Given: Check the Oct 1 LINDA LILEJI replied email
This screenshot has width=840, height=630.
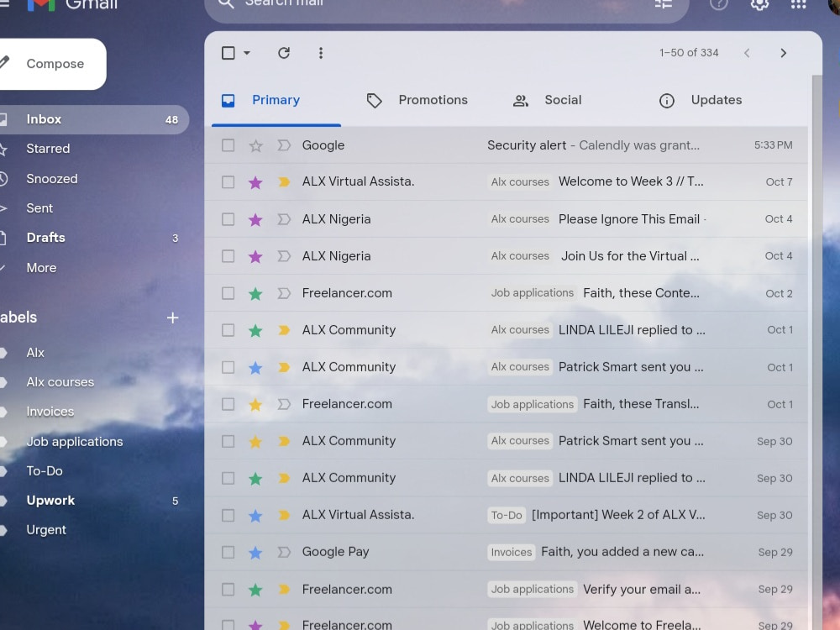Looking at the screenshot, I should pos(228,330).
